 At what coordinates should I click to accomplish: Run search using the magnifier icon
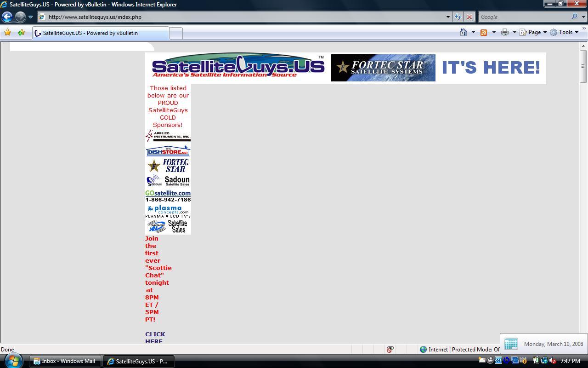point(575,17)
